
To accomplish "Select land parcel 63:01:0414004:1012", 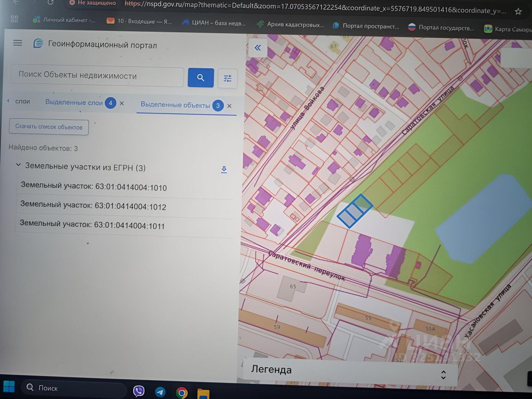I will (93, 206).
